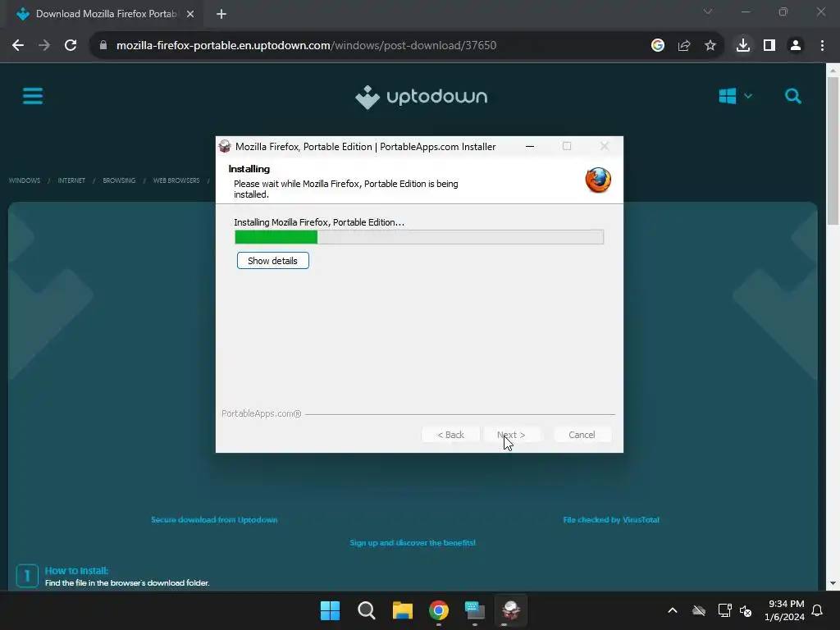840x630 pixels.
Task: Click Show details in installer
Action: pyautogui.click(x=272, y=261)
